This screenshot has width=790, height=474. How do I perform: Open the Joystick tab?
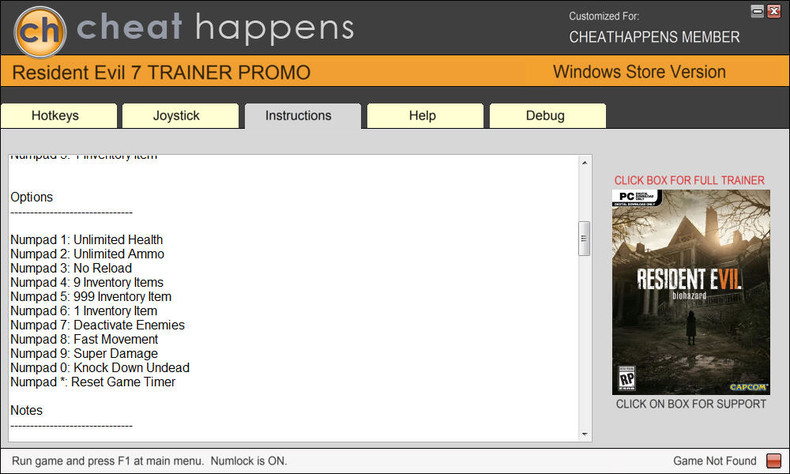tap(180, 116)
